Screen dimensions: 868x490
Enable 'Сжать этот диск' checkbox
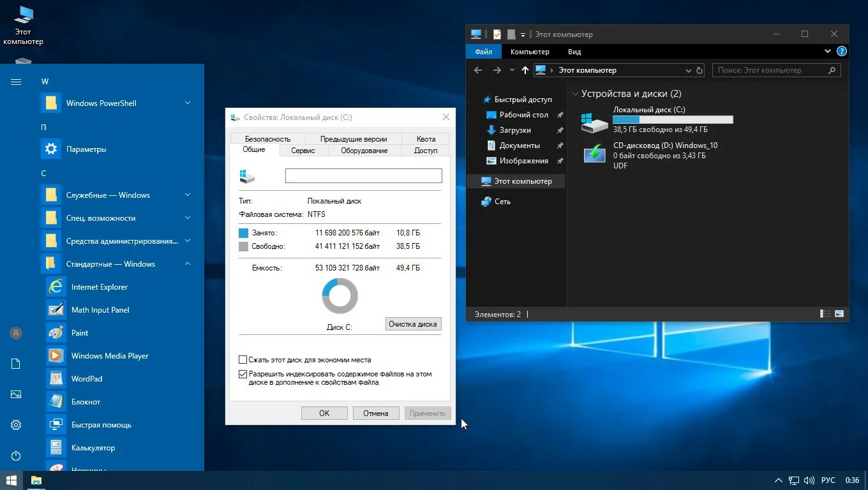[243, 360]
